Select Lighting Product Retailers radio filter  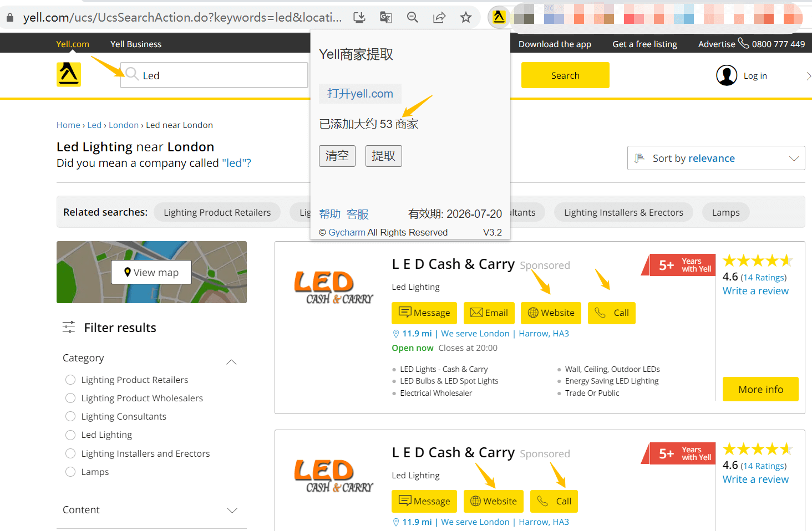click(x=70, y=380)
